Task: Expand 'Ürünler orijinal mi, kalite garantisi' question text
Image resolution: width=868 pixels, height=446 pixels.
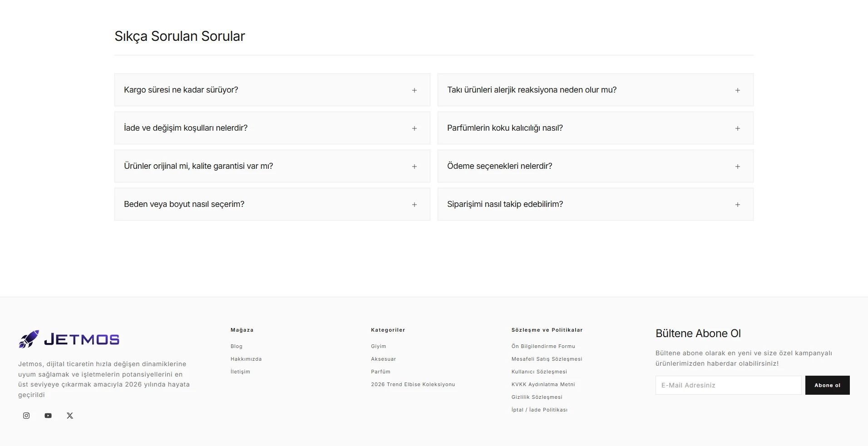Action: point(198,166)
